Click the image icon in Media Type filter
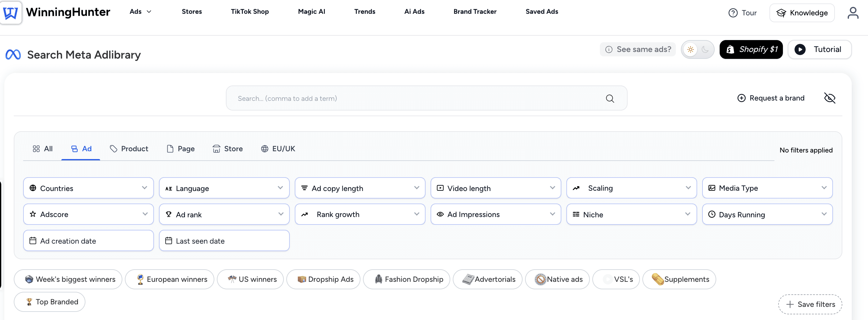Screen dimensions: 868x320 point(711,188)
